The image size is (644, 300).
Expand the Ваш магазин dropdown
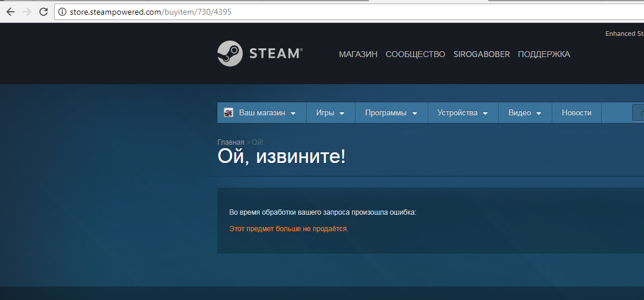coord(262,112)
